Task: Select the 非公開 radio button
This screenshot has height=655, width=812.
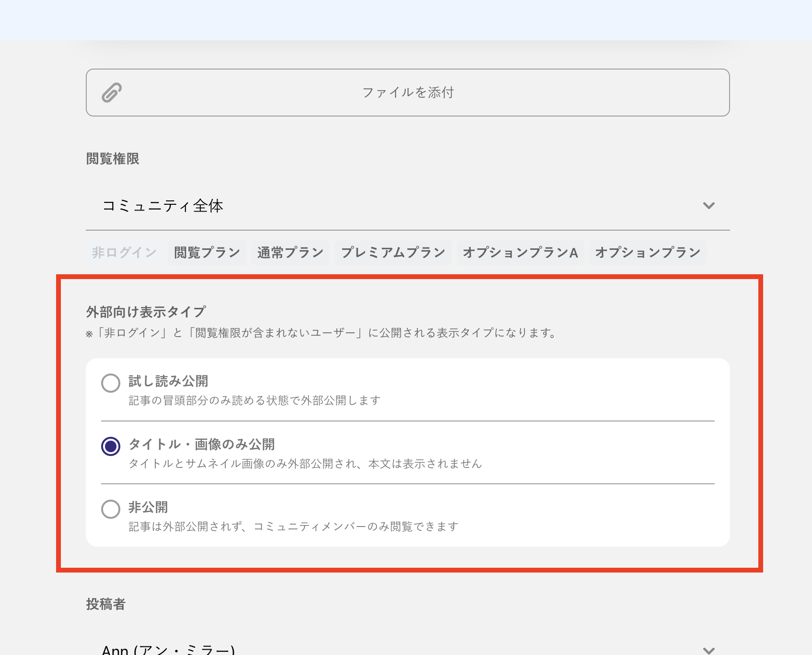Action: pyautogui.click(x=111, y=509)
